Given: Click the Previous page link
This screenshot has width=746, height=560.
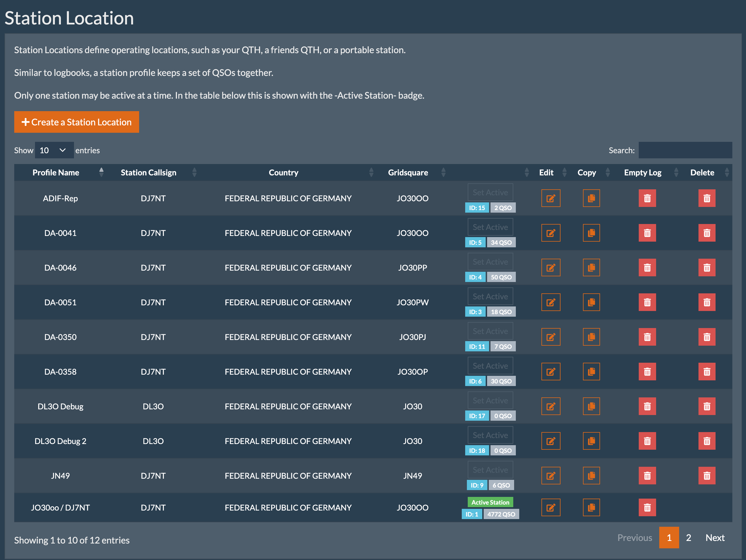Looking at the screenshot, I should click(x=635, y=538).
